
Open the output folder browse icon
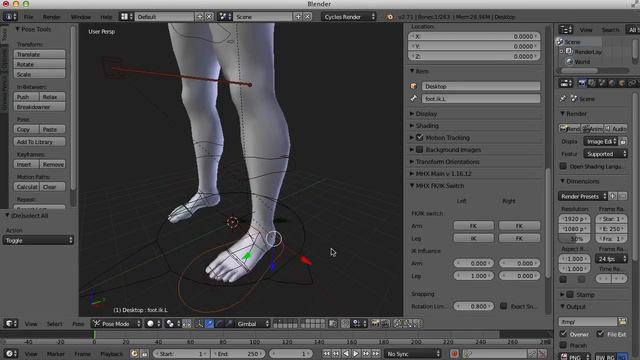click(x=622, y=322)
